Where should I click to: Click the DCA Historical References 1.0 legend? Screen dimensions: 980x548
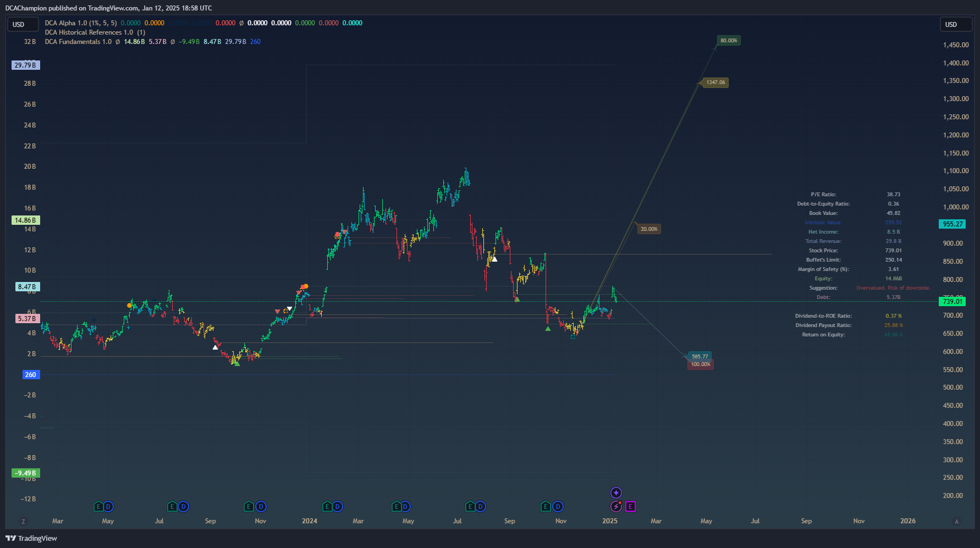[95, 32]
